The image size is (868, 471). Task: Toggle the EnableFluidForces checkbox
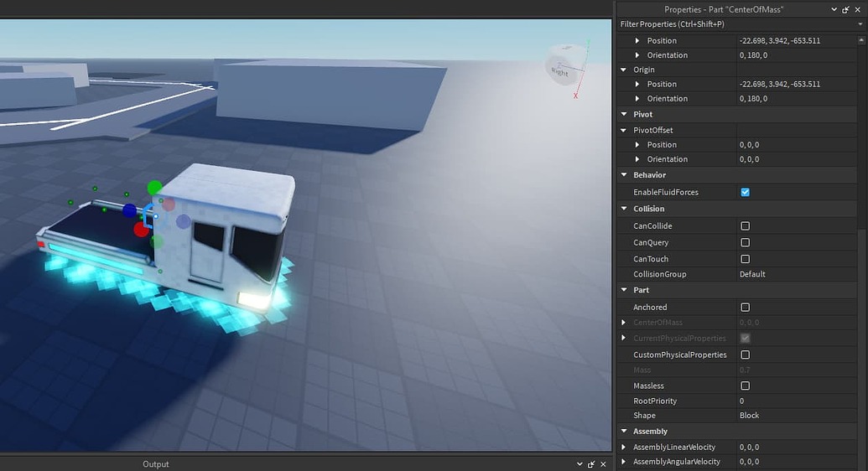click(x=745, y=192)
